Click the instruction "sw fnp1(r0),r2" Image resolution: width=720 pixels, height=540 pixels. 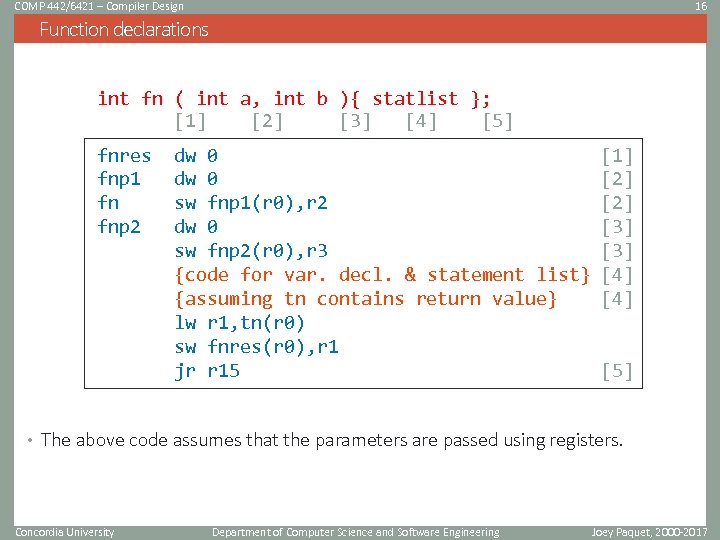click(x=251, y=203)
